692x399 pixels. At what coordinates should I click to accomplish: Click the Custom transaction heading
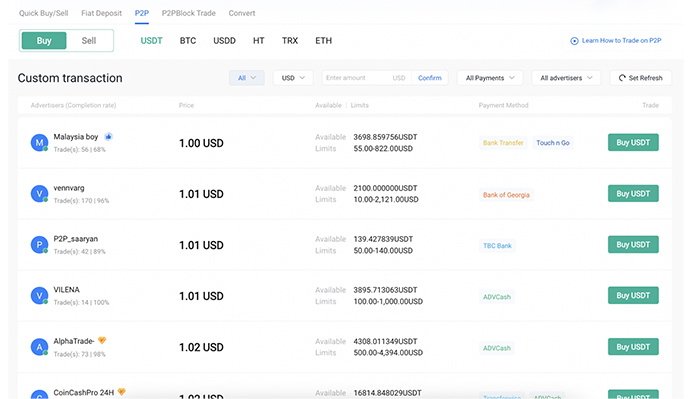click(70, 78)
